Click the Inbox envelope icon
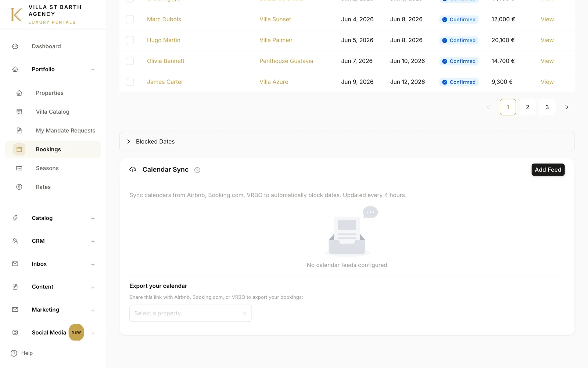This screenshot has height=368, width=588. pyautogui.click(x=15, y=264)
